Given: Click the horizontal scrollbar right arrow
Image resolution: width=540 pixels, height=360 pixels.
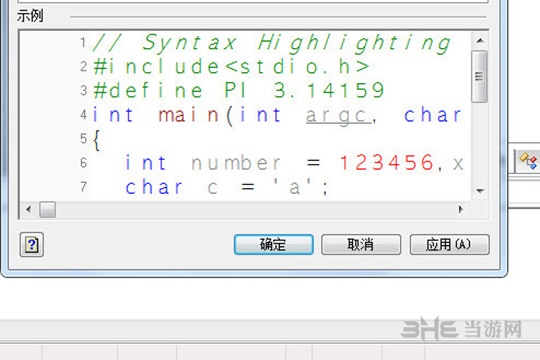Looking at the screenshot, I should pos(461,209).
